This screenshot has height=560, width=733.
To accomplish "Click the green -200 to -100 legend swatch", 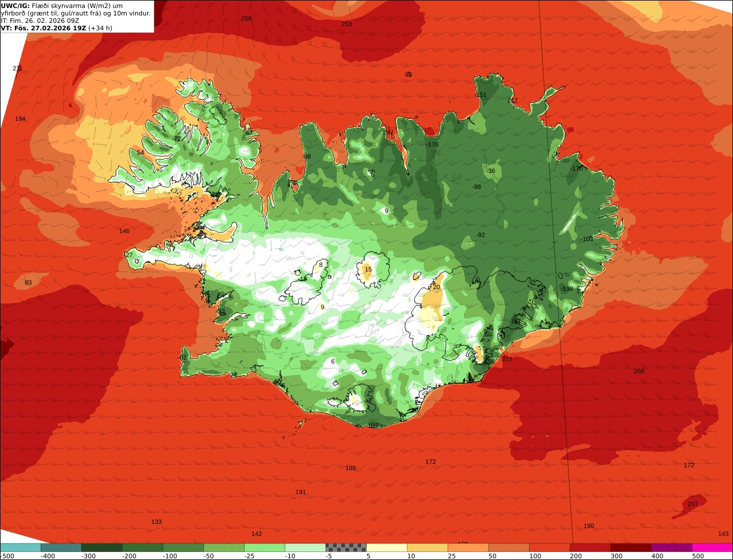I will [x=142, y=547].
